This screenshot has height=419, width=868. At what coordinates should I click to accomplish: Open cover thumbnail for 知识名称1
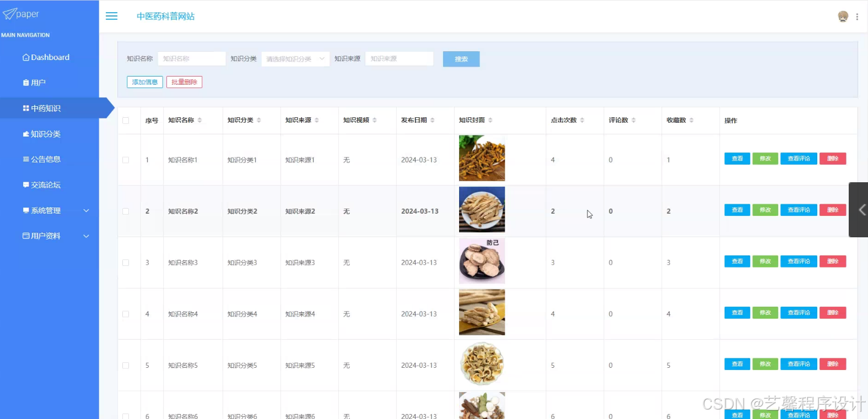tap(482, 159)
